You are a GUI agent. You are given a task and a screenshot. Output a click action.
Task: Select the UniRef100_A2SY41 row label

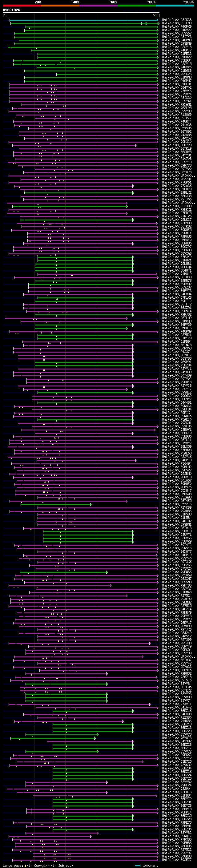click(x=177, y=101)
